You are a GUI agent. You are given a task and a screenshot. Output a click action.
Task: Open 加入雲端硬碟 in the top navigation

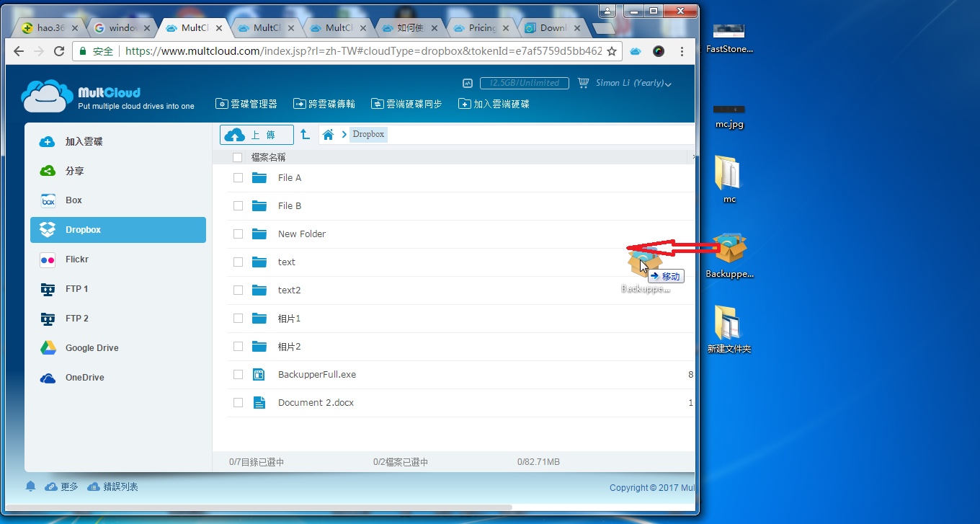[494, 104]
